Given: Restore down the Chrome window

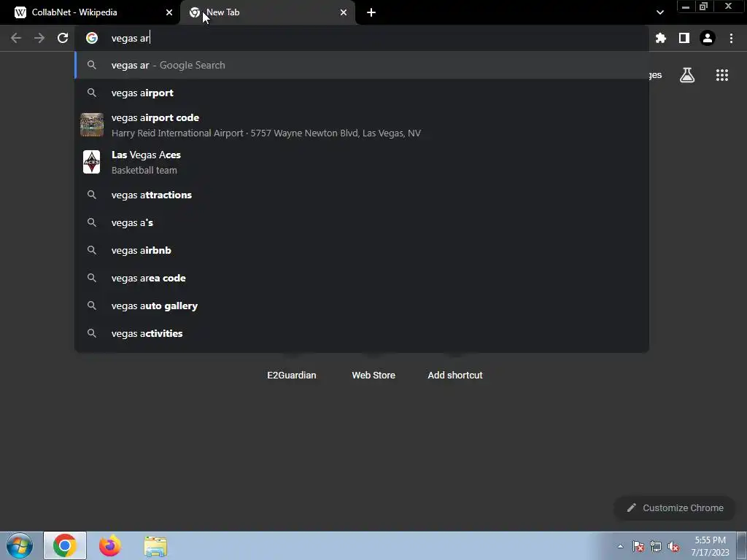Looking at the screenshot, I should [x=703, y=7].
